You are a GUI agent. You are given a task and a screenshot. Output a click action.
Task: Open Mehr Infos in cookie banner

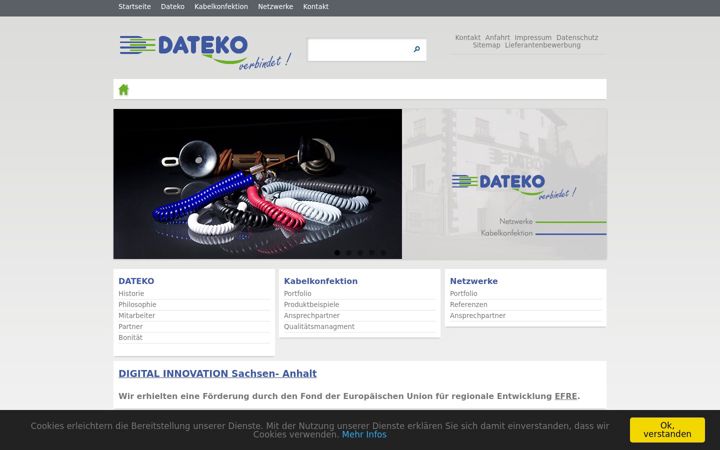tap(364, 434)
